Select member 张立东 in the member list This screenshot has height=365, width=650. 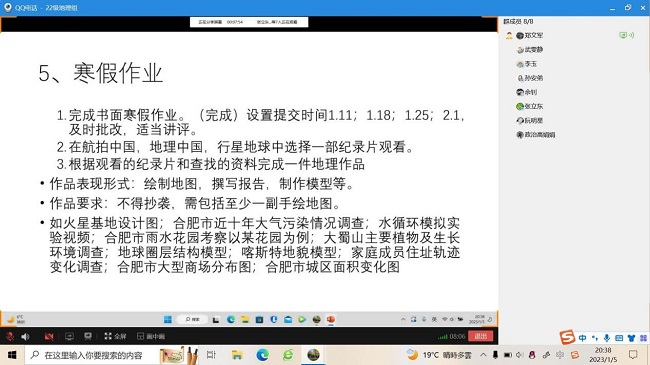coord(530,106)
